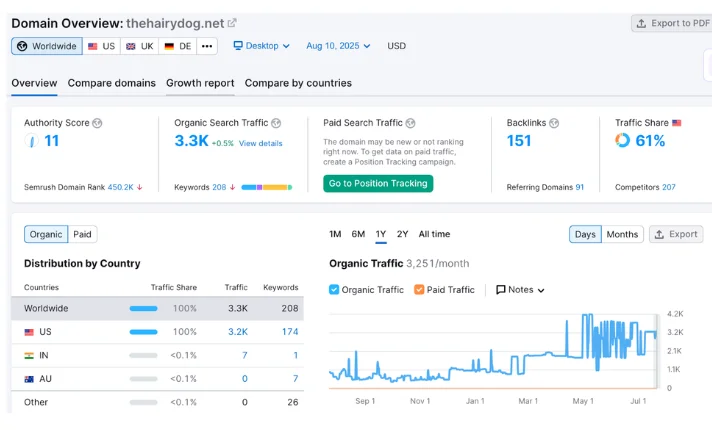Expand the Notes dropdown
The height and width of the screenshot is (430, 712).
(x=520, y=290)
